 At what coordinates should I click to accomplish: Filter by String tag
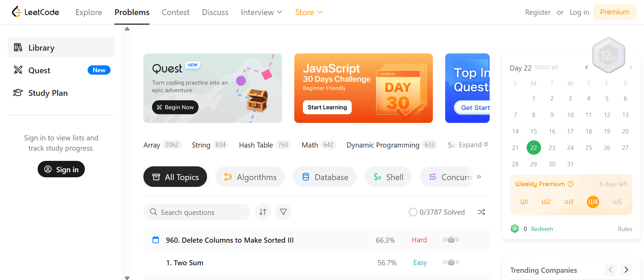tap(210, 145)
